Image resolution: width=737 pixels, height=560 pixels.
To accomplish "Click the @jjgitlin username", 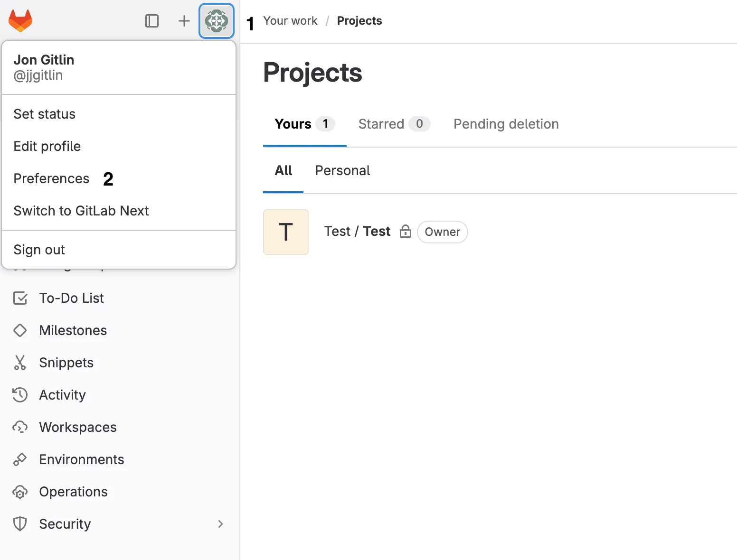I will pos(38,75).
